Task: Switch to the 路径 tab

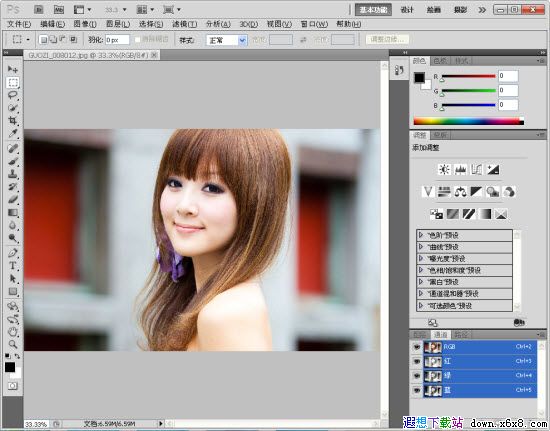Action: point(461,335)
